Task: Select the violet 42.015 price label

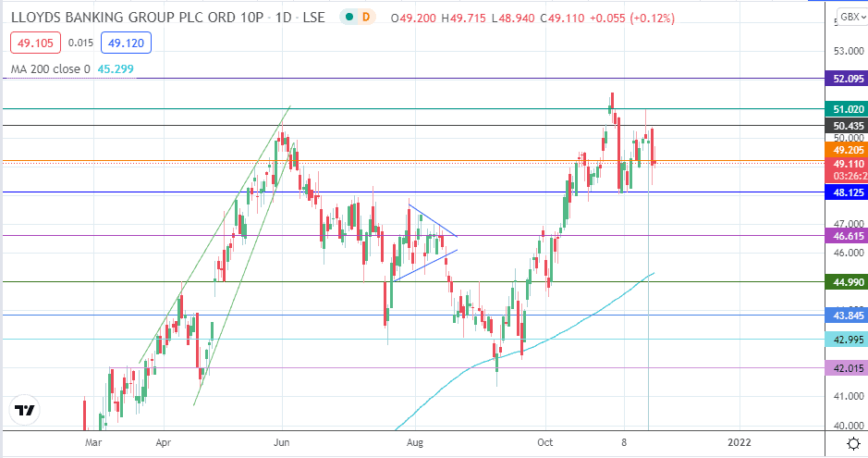Action: click(x=847, y=368)
